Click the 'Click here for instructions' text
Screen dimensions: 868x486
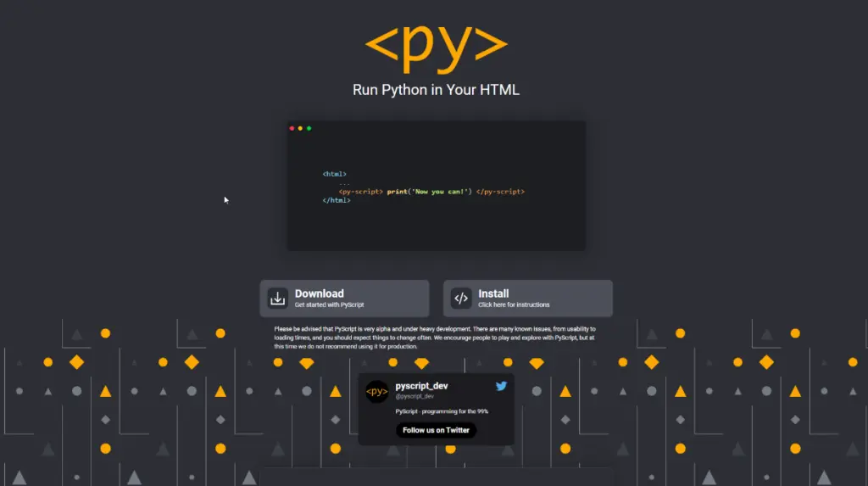click(514, 304)
